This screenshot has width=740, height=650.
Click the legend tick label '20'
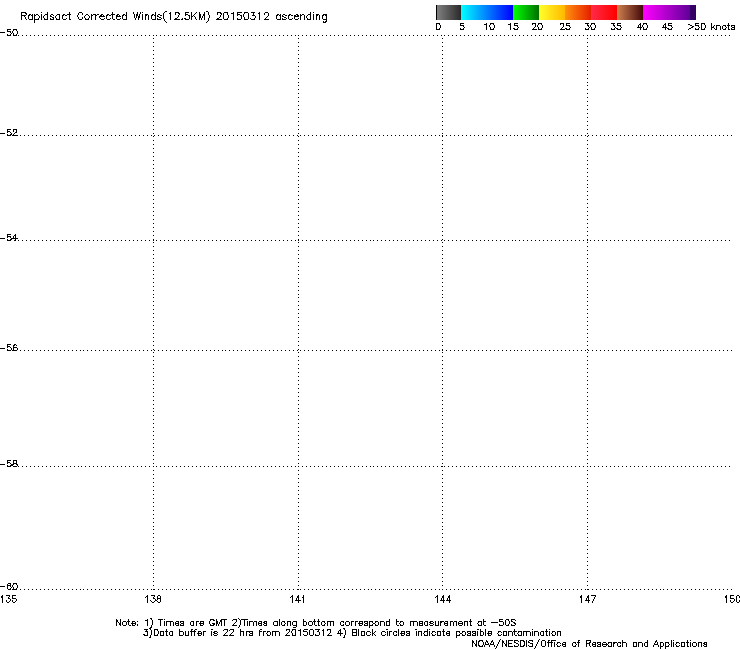tap(537, 27)
